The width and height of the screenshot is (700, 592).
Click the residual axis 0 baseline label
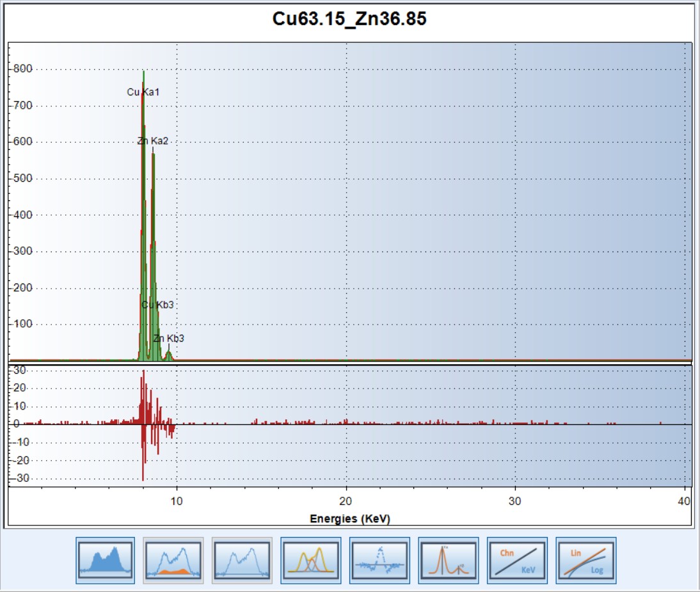17,424
